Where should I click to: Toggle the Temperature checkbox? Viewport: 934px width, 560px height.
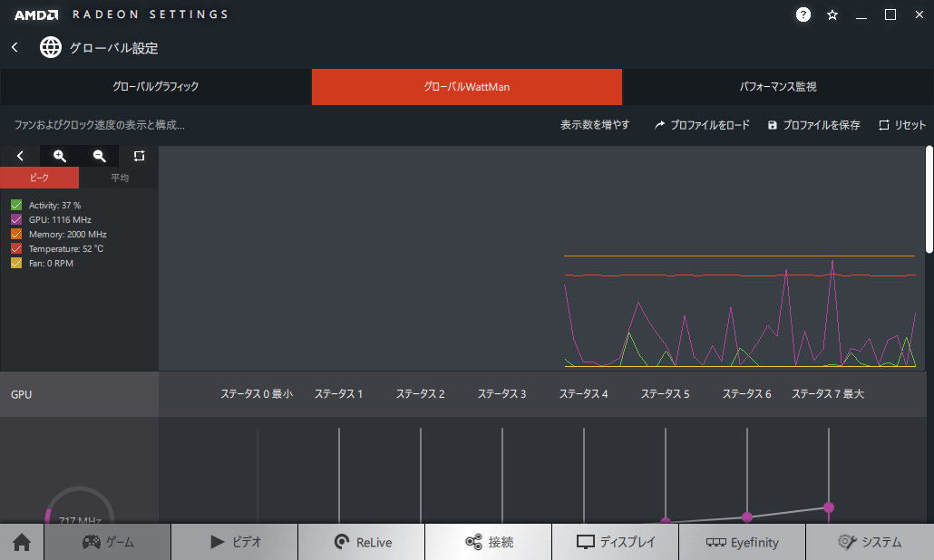point(16,249)
